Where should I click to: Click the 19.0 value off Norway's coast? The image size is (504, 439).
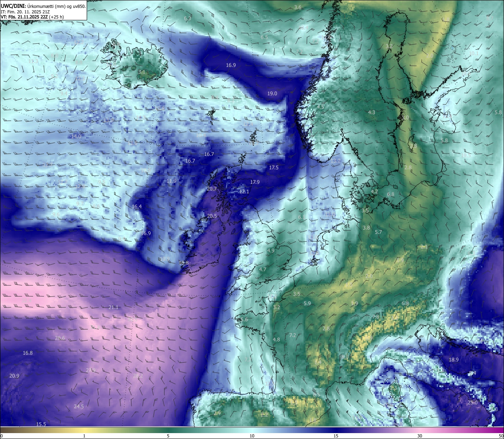click(x=272, y=94)
